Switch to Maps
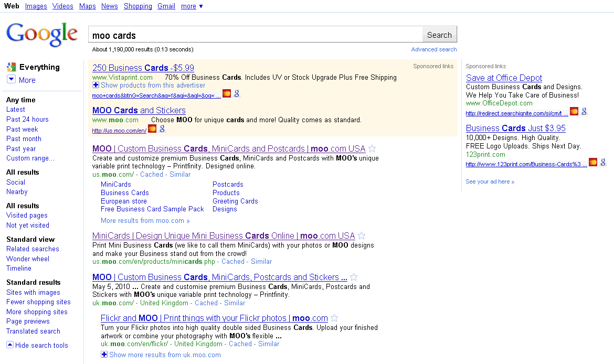 87,6
